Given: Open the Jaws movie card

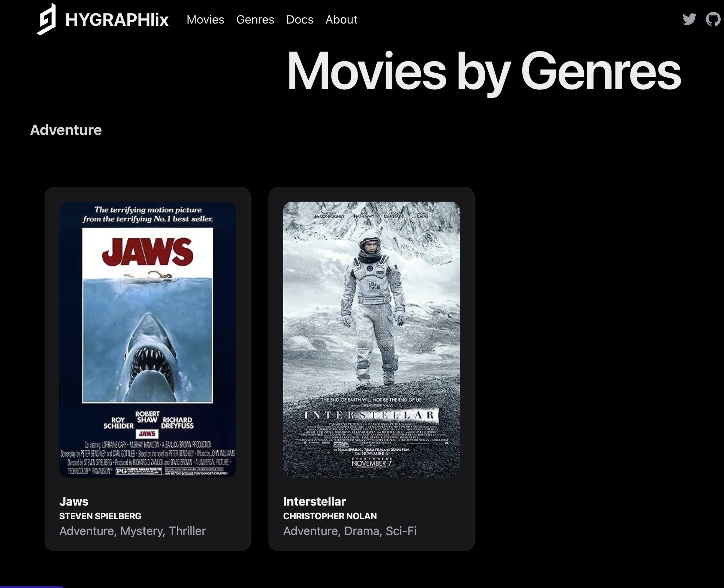Looking at the screenshot, I should 148,368.
